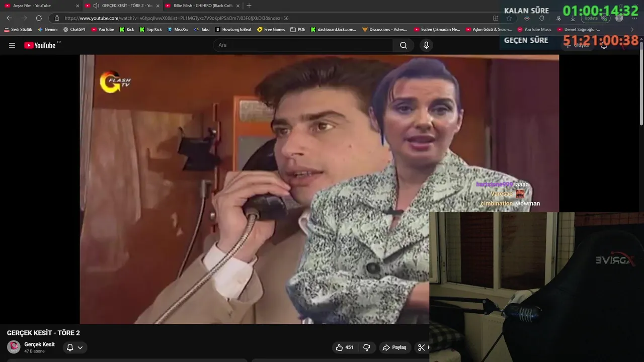Screen dimensions: 644x362
Task: Close the Avşar Film tab
Action: click(77, 6)
